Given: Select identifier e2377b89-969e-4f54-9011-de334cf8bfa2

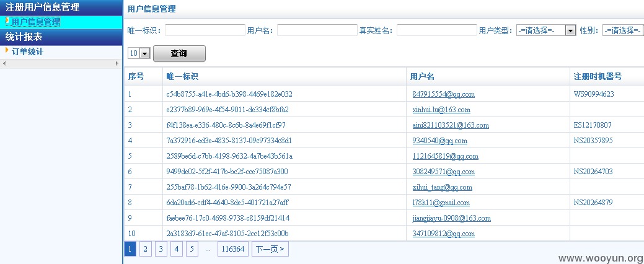Looking at the screenshot, I should (x=227, y=110).
